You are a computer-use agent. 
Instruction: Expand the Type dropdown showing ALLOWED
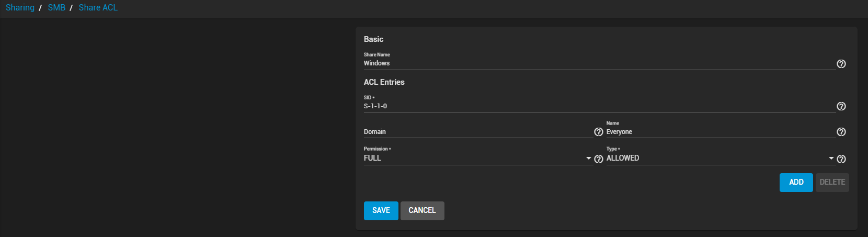pos(716,158)
